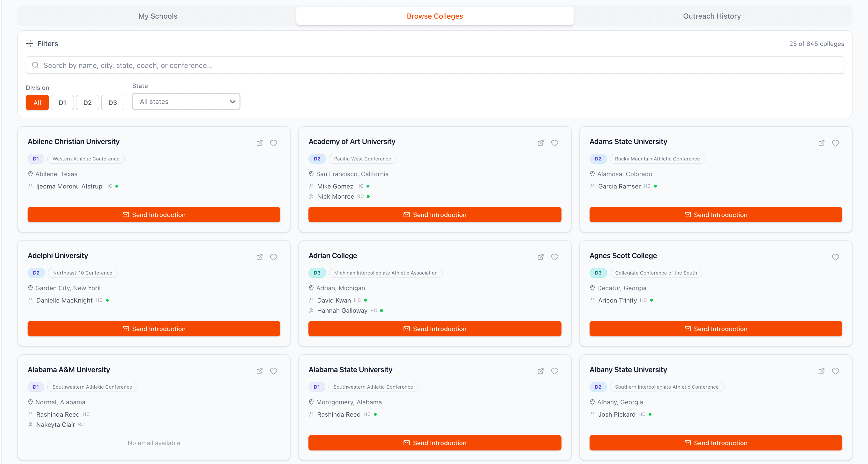
Task: Favorite Alabama A&M University heart icon
Action: click(274, 371)
